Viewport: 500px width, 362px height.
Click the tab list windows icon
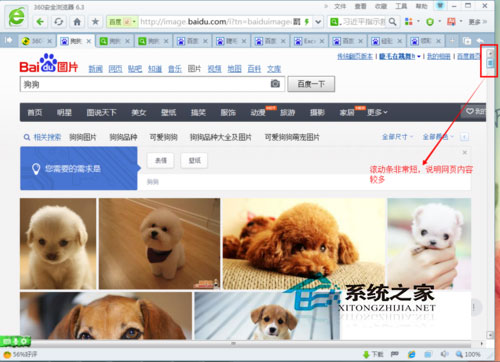[x=467, y=41]
